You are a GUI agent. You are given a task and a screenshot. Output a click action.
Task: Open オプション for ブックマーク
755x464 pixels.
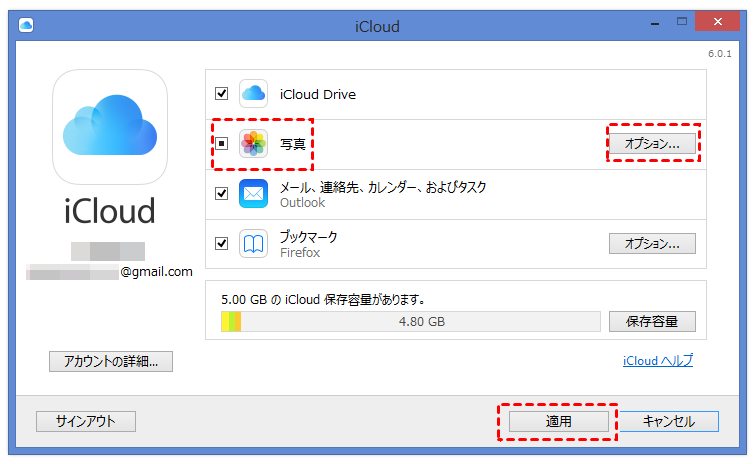pos(652,243)
